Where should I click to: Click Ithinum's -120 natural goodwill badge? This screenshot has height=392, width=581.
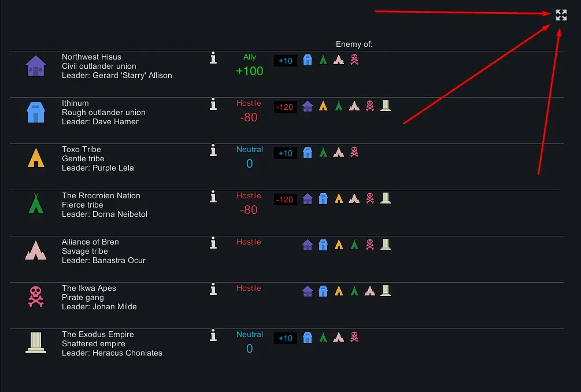click(285, 107)
